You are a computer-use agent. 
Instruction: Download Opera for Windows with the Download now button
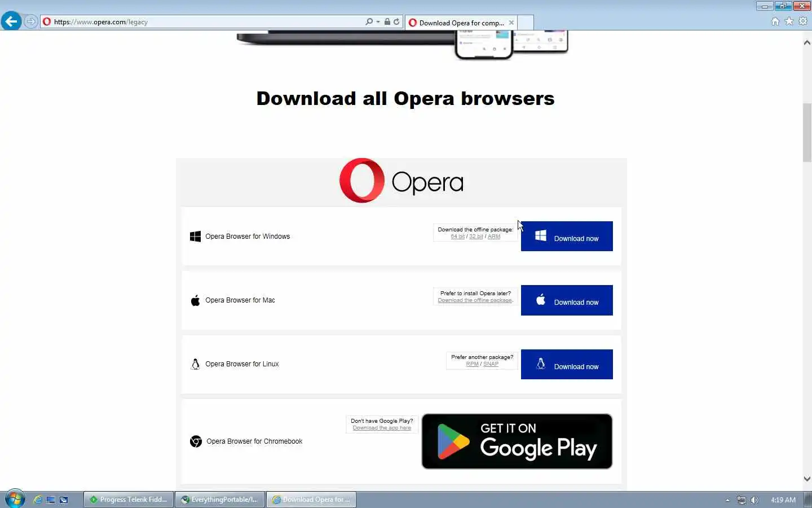click(567, 236)
